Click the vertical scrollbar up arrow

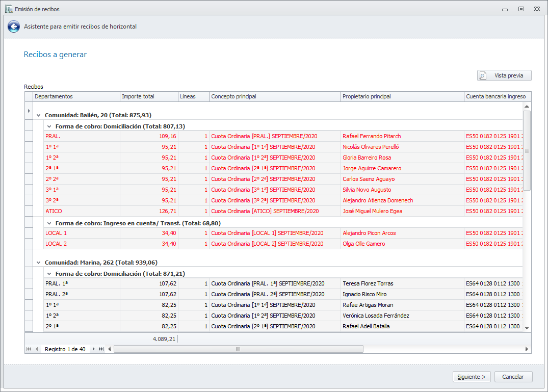tap(527, 107)
